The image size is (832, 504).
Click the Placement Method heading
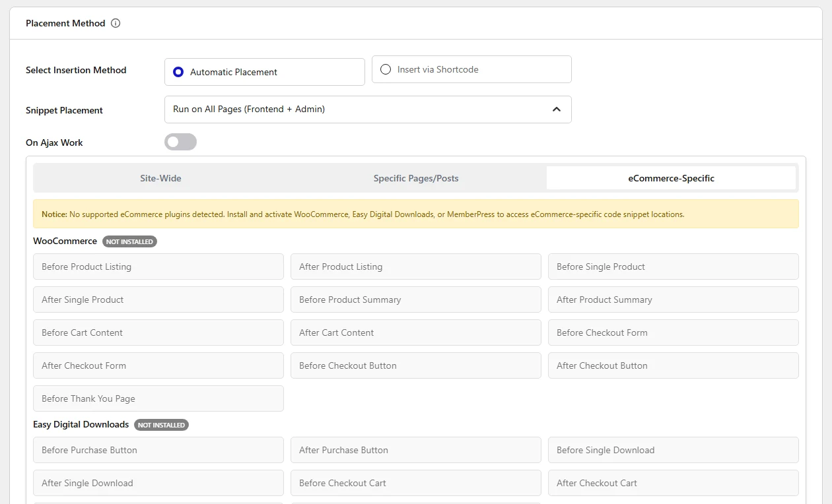click(65, 23)
